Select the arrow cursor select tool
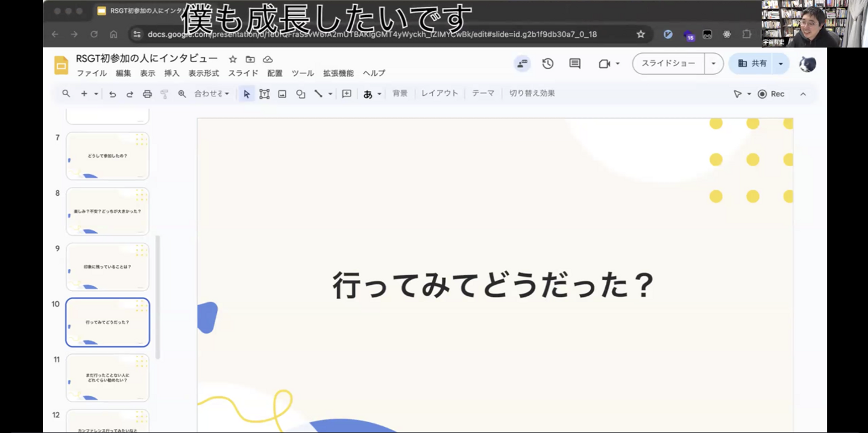This screenshot has width=868, height=433. (247, 94)
